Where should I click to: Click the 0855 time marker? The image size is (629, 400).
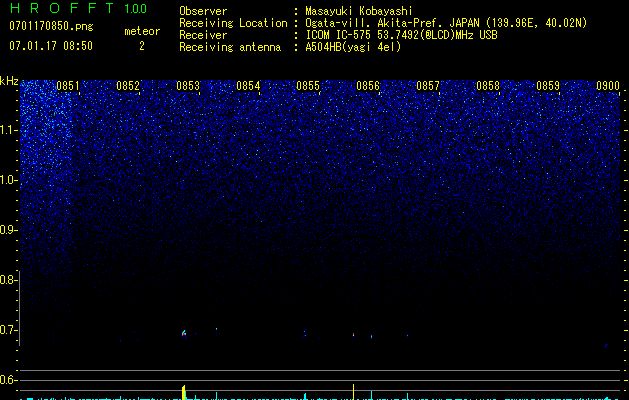point(308,86)
